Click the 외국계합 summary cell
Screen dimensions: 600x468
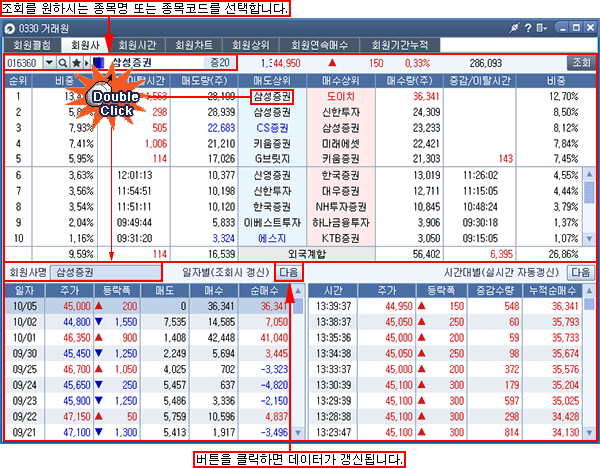307,254
